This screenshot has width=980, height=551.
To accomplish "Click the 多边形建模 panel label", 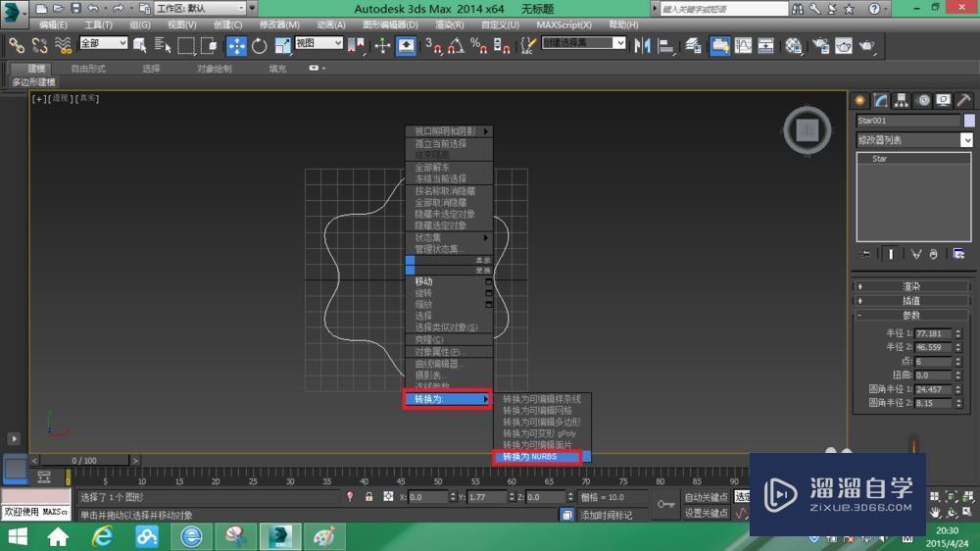I will (x=33, y=82).
